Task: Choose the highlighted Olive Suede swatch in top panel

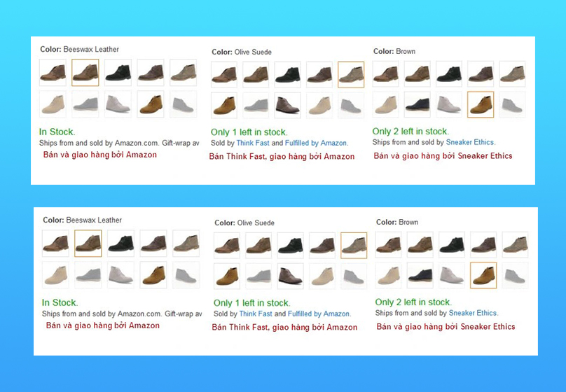Action: (x=351, y=75)
